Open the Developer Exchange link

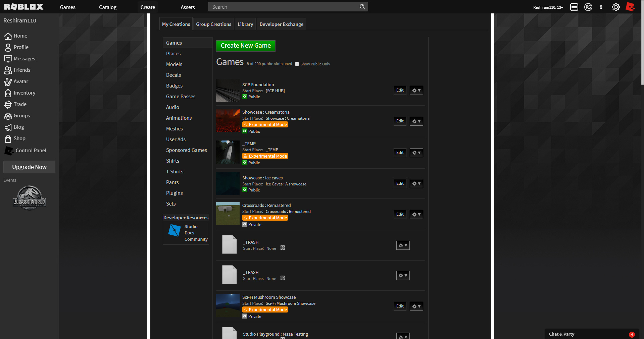[281, 24]
